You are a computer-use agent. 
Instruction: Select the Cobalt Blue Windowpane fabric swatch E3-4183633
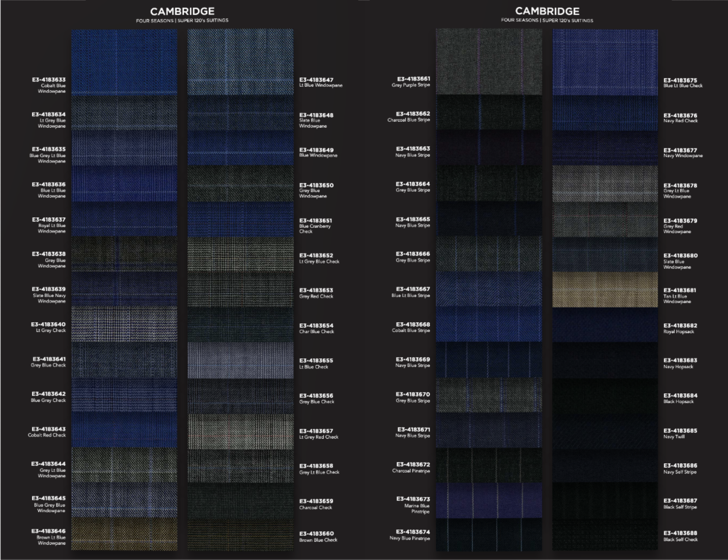point(124,62)
